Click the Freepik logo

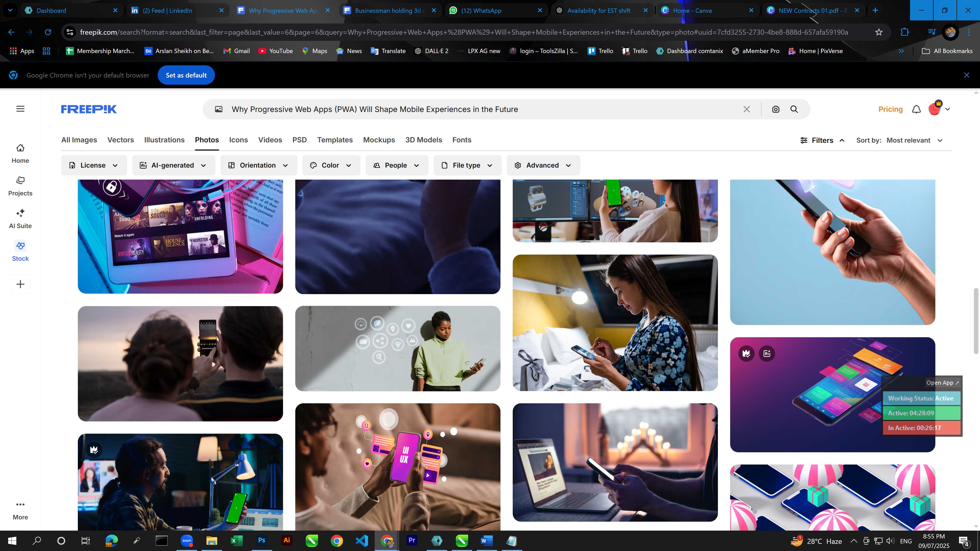tap(89, 109)
